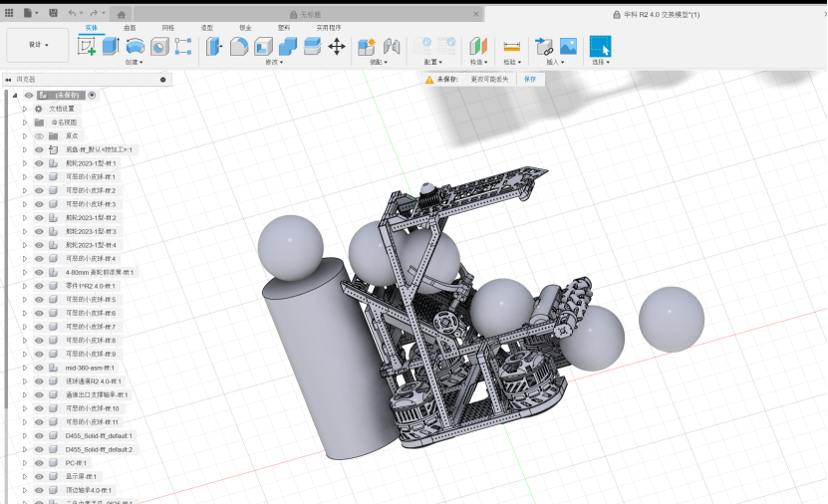Expand 舵轮2023-1型-fff:2 tree node
Viewport: 828px width, 504px height.
point(24,218)
